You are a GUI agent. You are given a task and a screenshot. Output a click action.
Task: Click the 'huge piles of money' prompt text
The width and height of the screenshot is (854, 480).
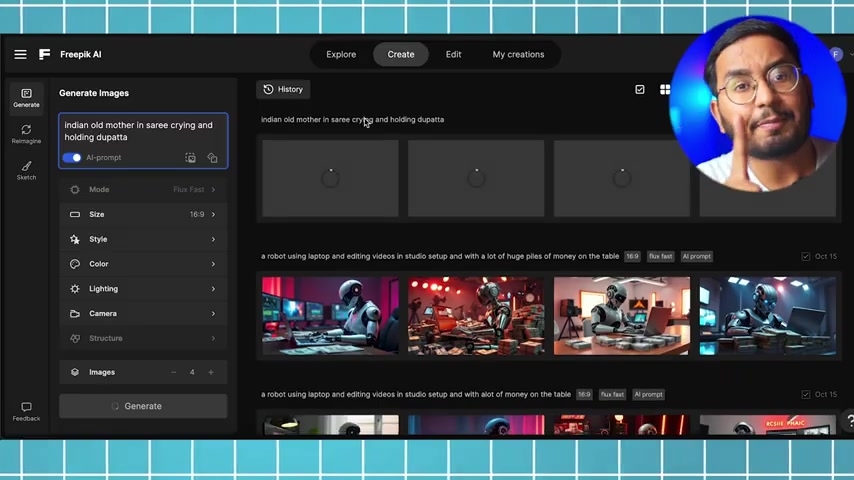(440, 257)
